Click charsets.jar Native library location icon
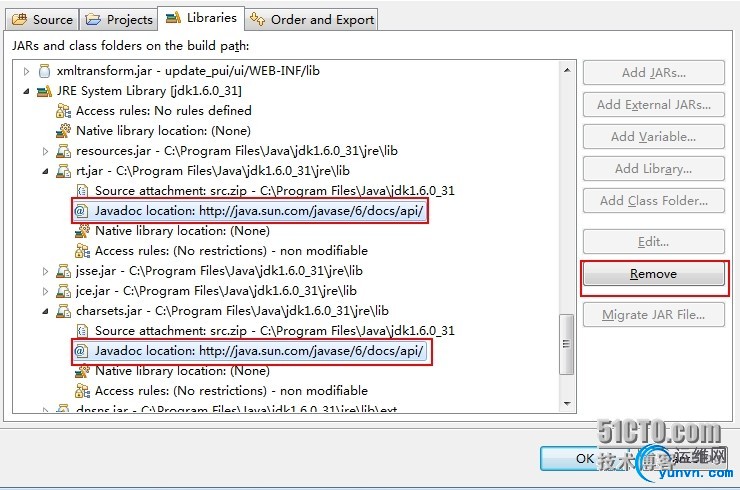The width and height of the screenshot is (740, 490). point(82,371)
